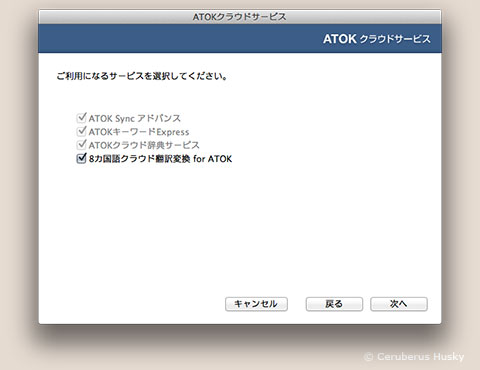
Task: Go back with the 戻る button
Action: [x=334, y=304]
